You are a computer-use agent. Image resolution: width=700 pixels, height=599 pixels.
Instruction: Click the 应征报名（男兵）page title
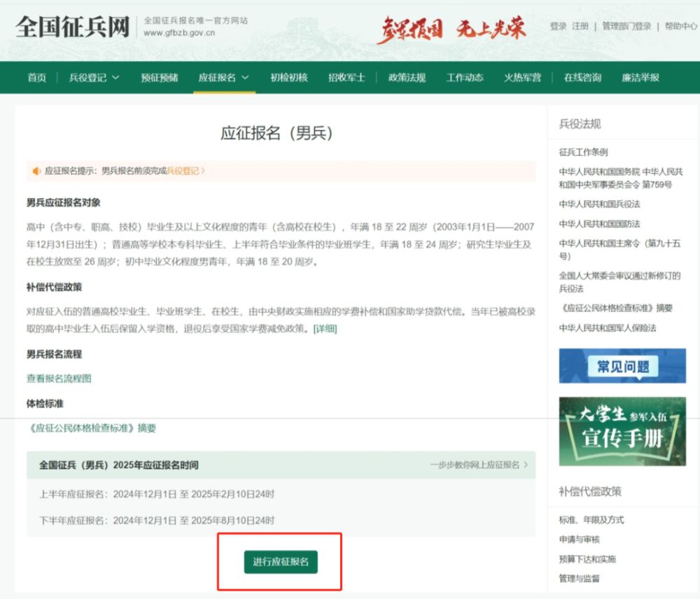point(276,133)
